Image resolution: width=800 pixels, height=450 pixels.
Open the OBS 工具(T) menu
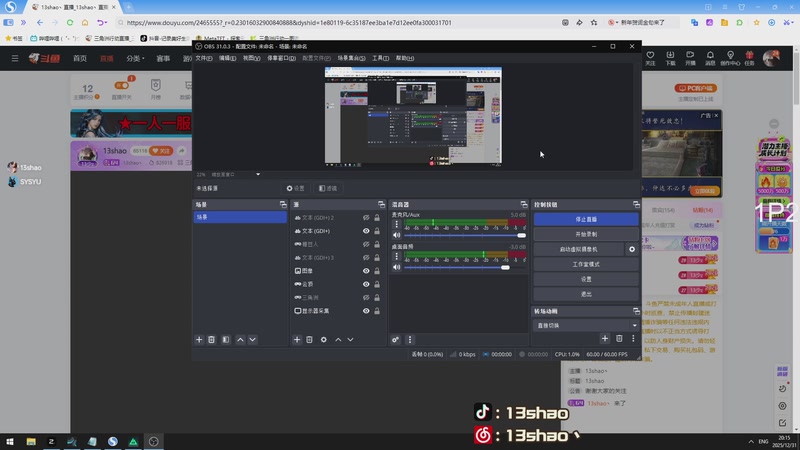(380, 58)
